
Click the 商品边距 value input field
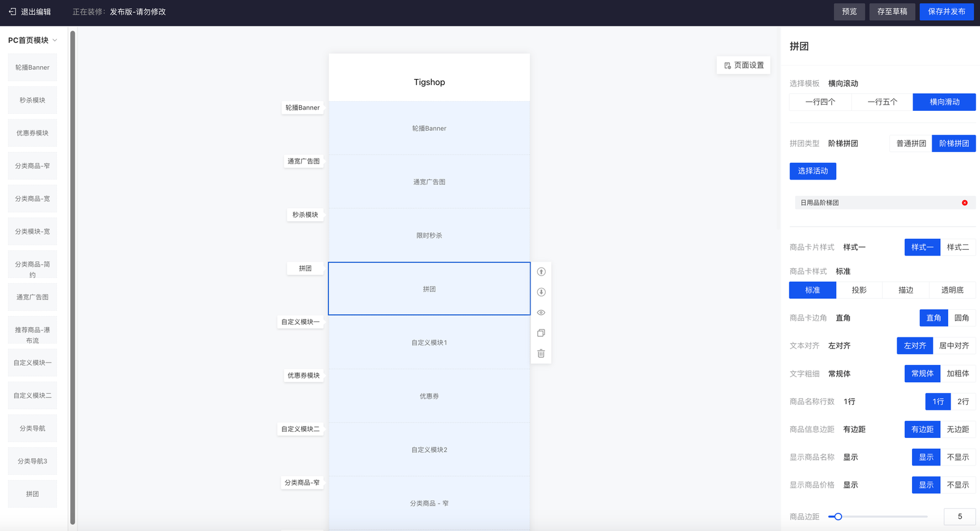tap(959, 517)
